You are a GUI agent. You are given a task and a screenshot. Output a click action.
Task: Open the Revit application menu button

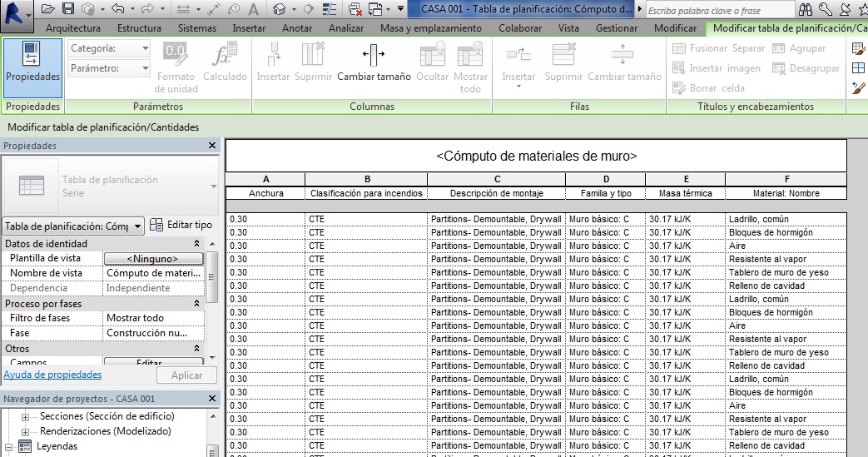point(17,14)
